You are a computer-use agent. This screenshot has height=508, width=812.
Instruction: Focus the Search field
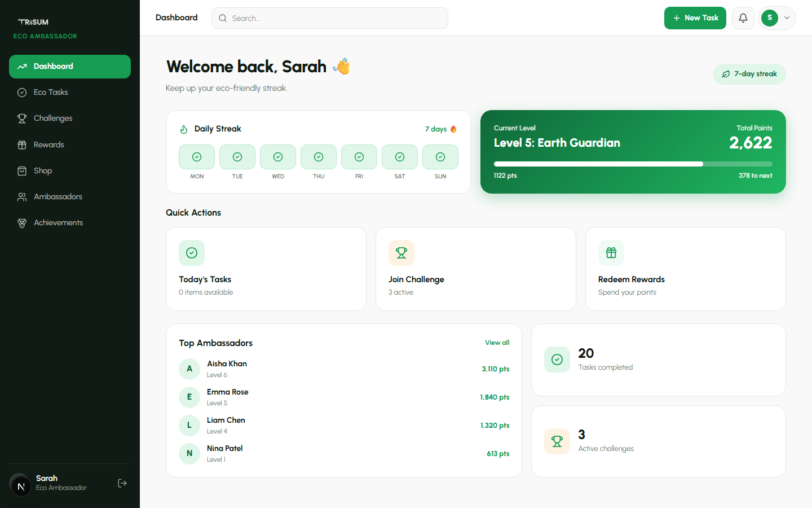tap(330, 18)
